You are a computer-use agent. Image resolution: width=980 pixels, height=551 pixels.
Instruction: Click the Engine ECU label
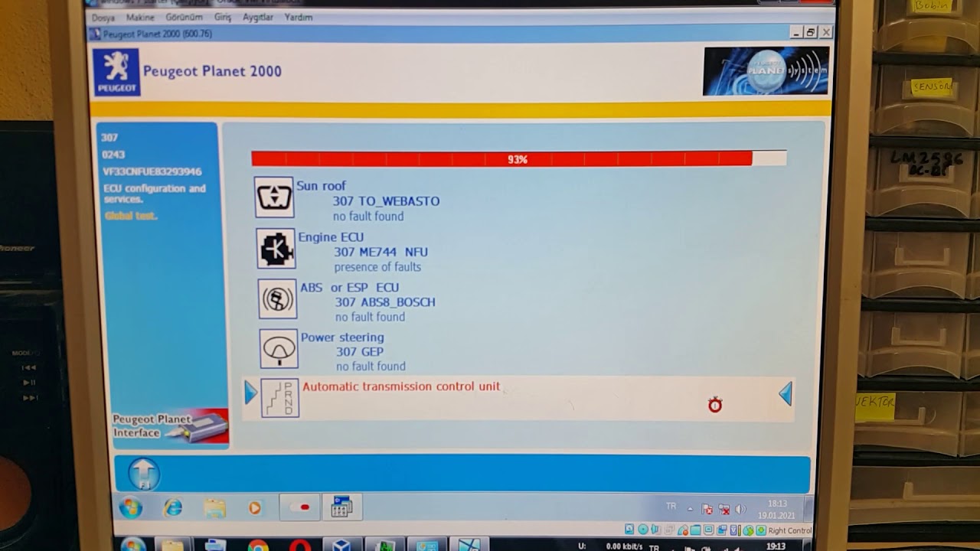pos(331,237)
